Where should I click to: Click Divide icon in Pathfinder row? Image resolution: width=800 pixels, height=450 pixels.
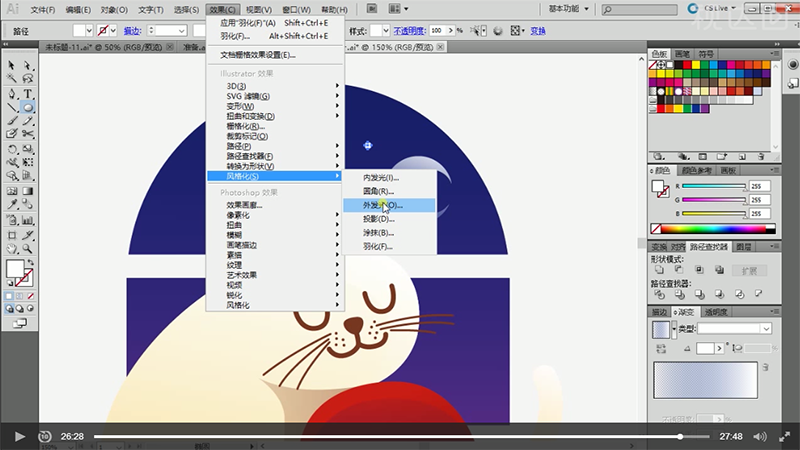pos(659,294)
